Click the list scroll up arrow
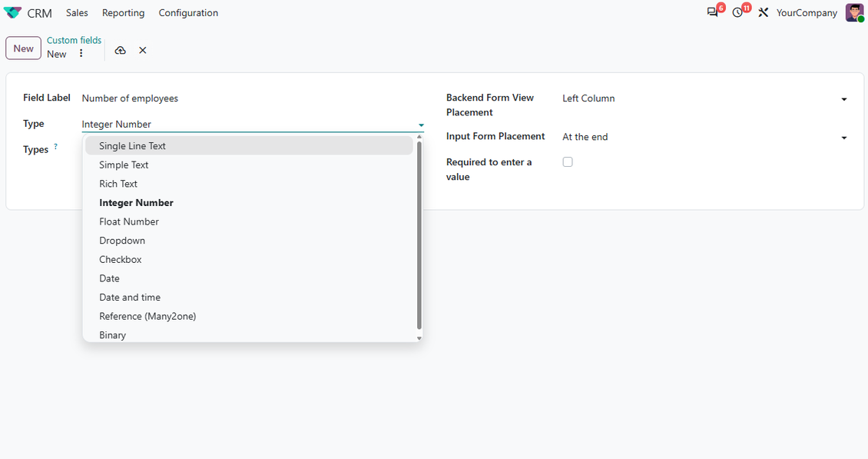 pyautogui.click(x=419, y=137)
